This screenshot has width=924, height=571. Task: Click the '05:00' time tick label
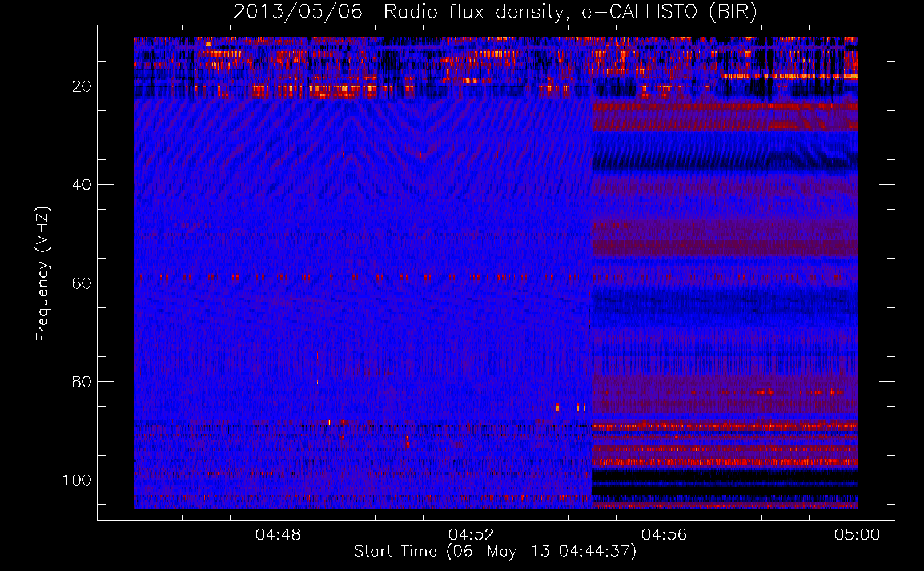pyautogui.click(x=857, y=535)
